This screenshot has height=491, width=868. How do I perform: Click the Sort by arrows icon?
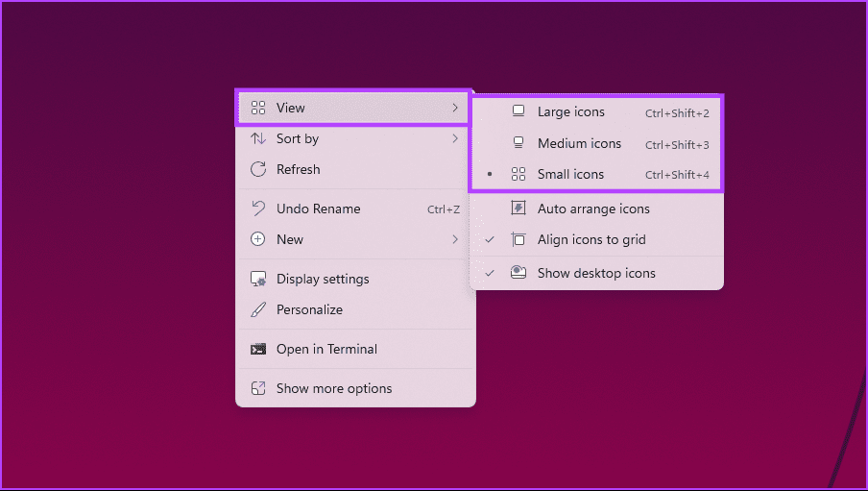pyautogui.click(x=258, y=138)
